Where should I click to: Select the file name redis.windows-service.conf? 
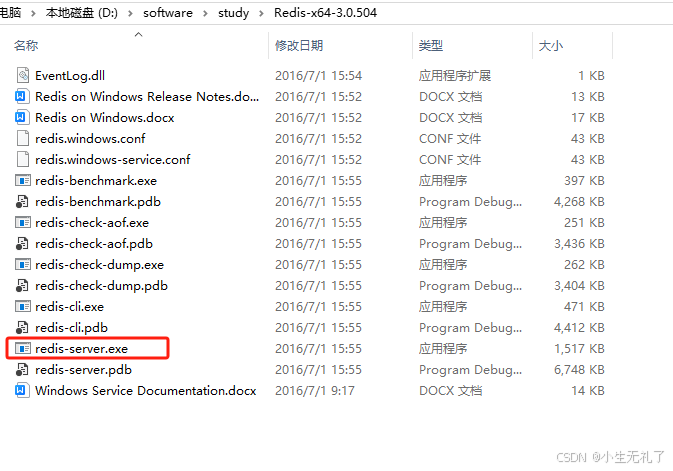point(112,160)
